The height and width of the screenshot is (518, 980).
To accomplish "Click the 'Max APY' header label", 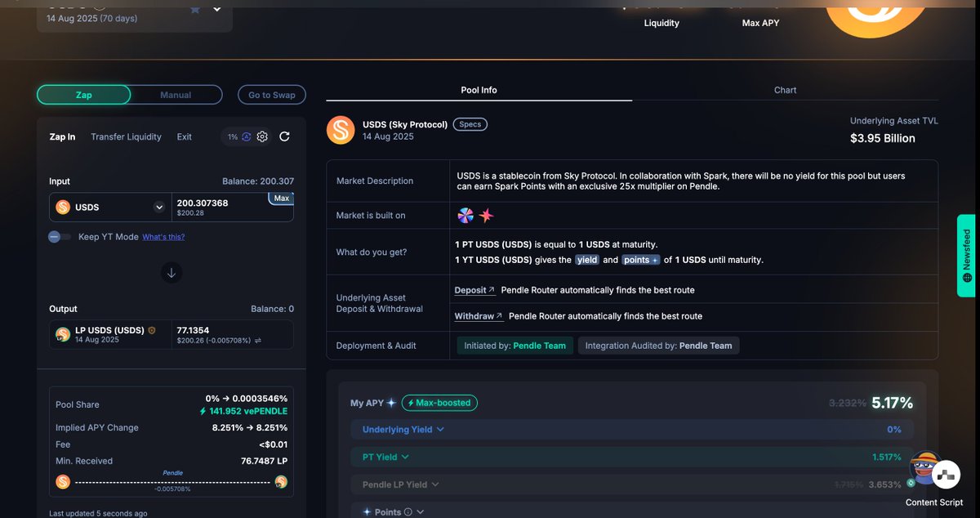I will [x=760, y=23].
